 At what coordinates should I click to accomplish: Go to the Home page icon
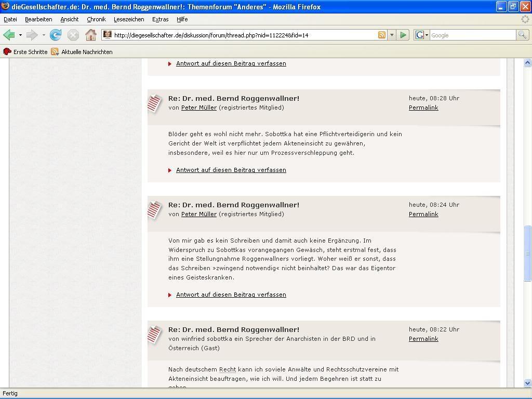(90, 35)
